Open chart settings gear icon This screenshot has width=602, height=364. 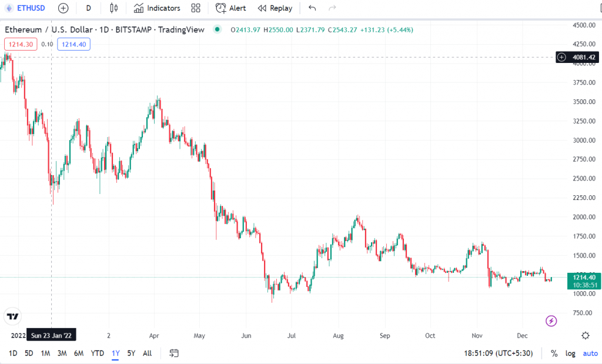coord(586,335)
